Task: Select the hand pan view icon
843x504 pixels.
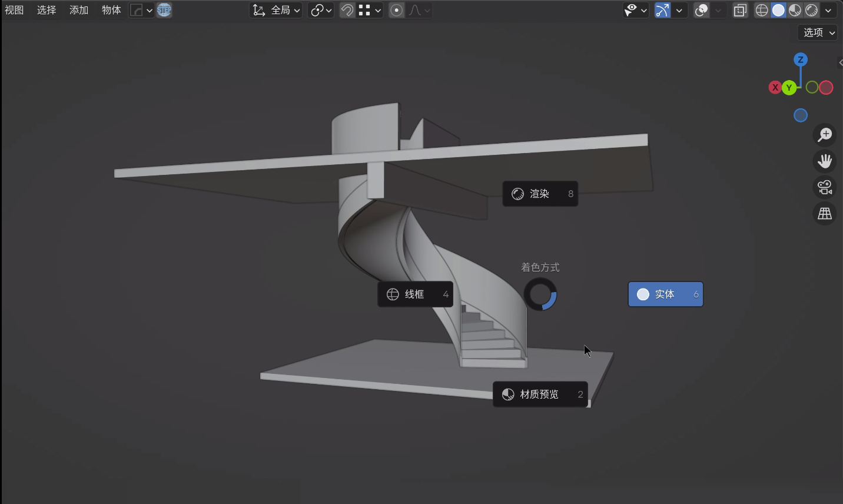Action: (825, 161)
